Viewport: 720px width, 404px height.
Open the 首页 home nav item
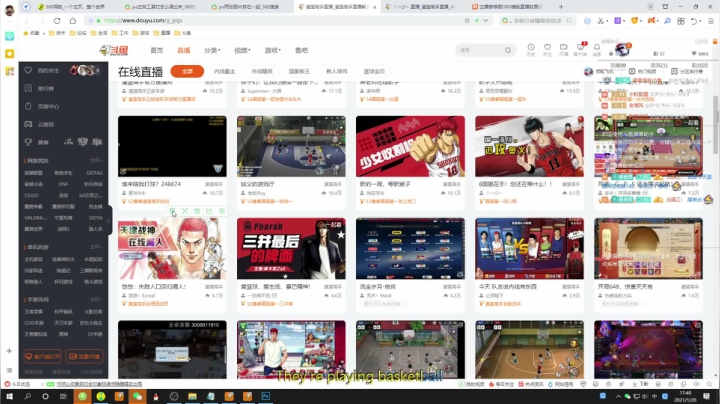pyautogui.click(x=157, y=50)
